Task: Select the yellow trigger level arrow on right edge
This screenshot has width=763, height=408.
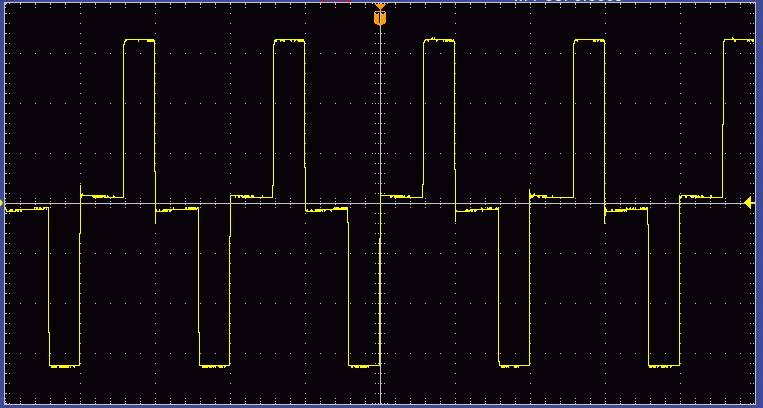Action: click(x=749, y=203)
